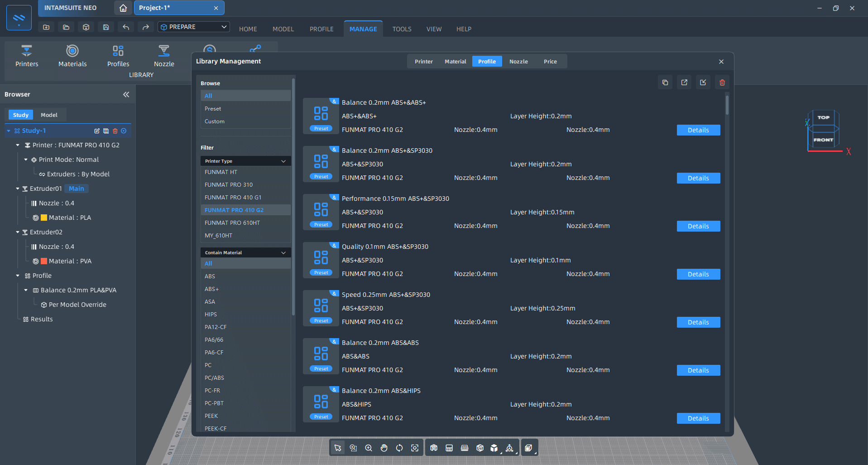Select the pan hand tool
Viewport: 868px width, 465px height.
pyautogui.click(x=384, y=448)
